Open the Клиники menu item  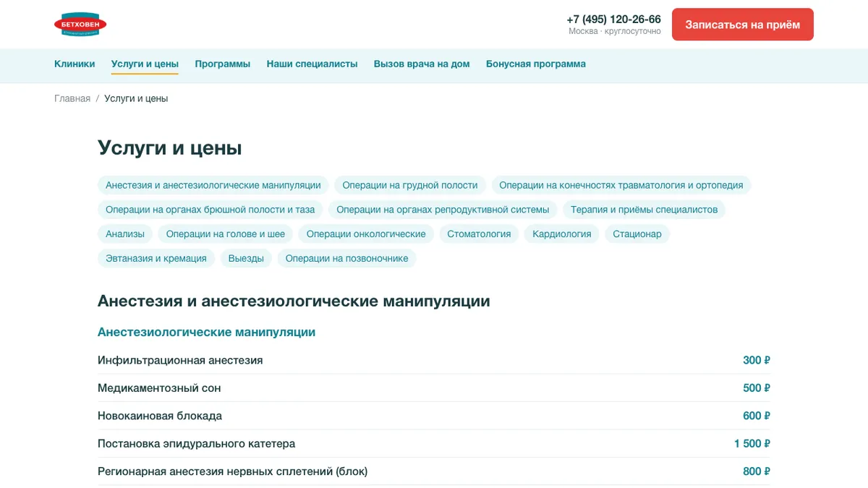tap(75, 64)
